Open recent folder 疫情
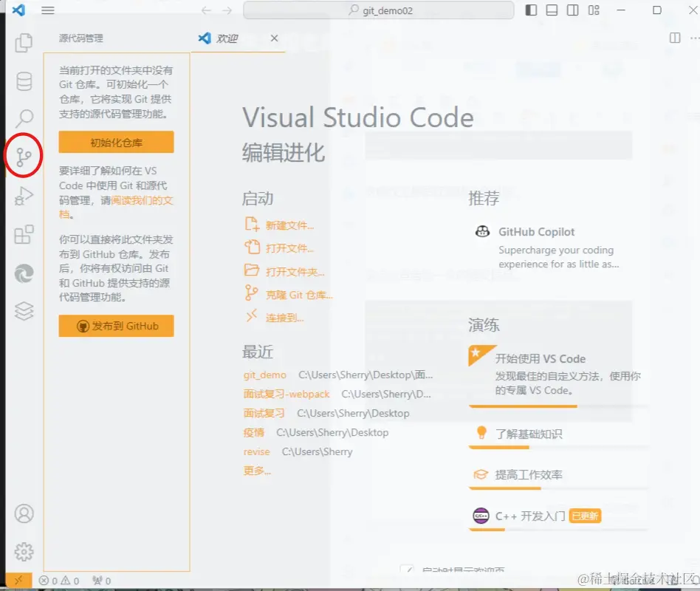This screenshot has height=591, width=700. pos(253,432)
